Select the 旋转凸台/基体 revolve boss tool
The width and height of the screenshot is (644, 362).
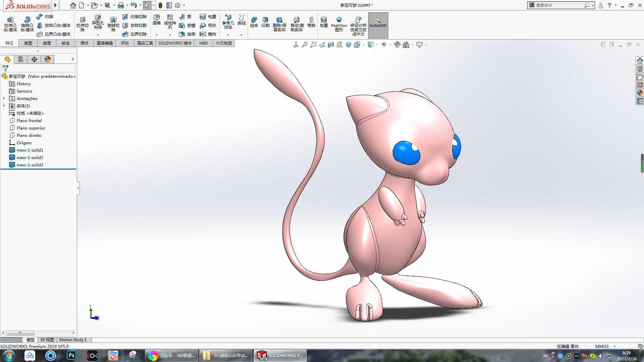point(27,24)
